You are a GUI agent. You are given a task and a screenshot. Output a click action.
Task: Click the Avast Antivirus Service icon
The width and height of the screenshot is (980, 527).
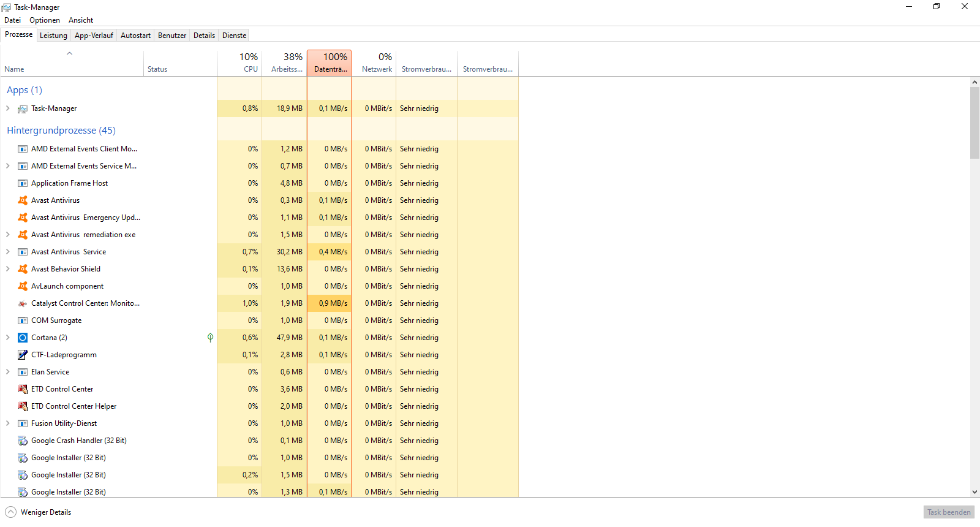[23, 252]
